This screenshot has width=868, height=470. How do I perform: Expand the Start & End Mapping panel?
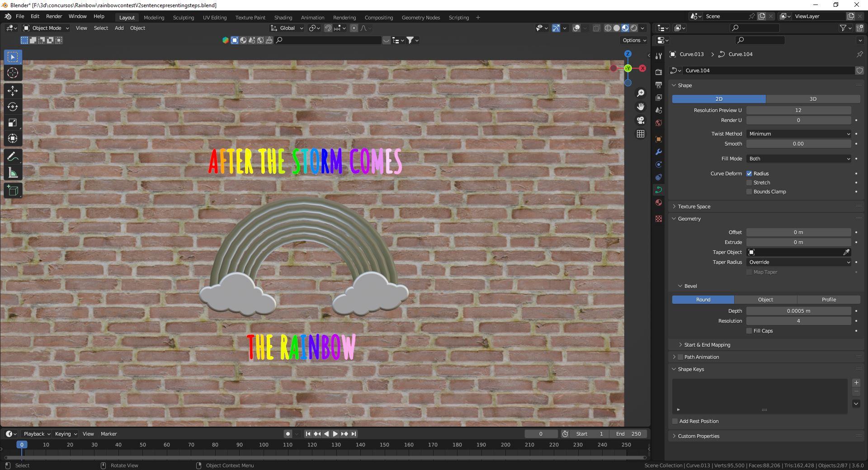(x=707, y=345)
